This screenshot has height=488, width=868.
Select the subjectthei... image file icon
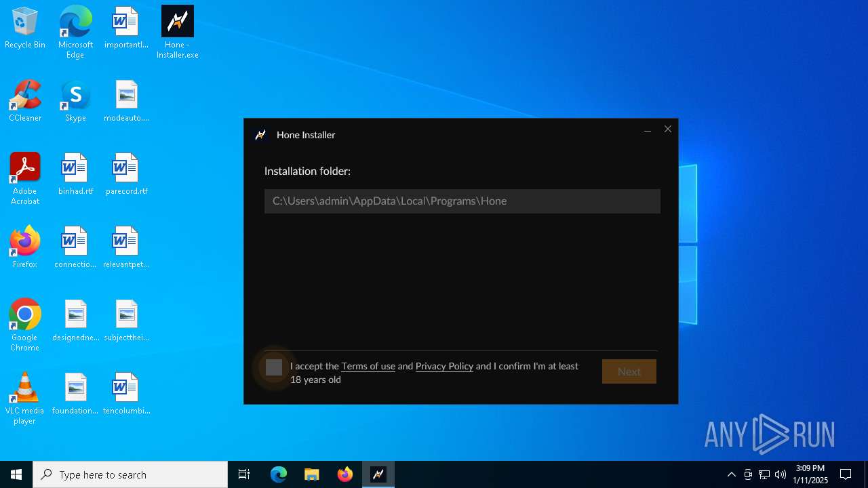point(126,321)
